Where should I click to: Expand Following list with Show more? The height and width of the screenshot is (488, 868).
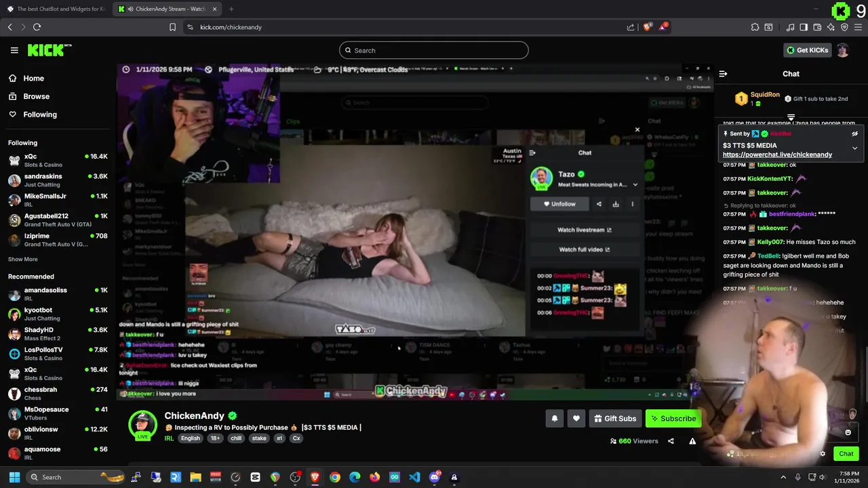coord(23,259)
